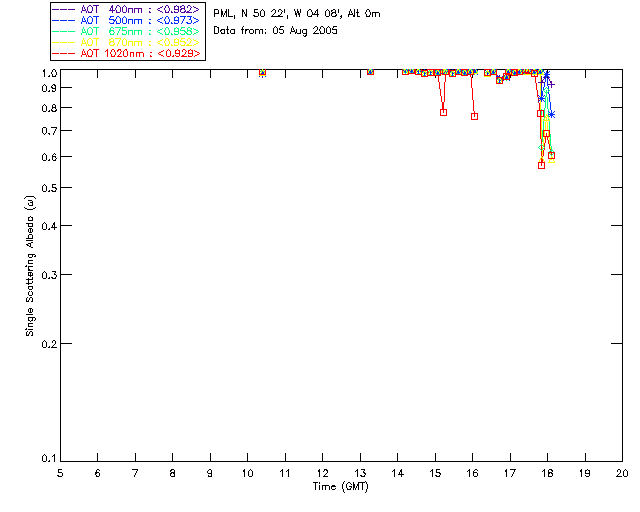Click the 0.2 y-axis tick label
Viewport: 640px width, 512px height.
point(49,344)
